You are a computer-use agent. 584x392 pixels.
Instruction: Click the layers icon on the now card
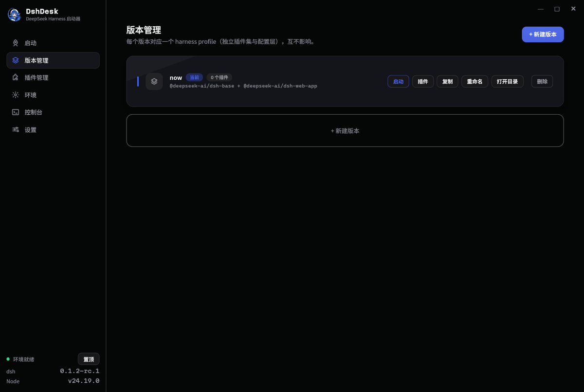pos(154,82)
